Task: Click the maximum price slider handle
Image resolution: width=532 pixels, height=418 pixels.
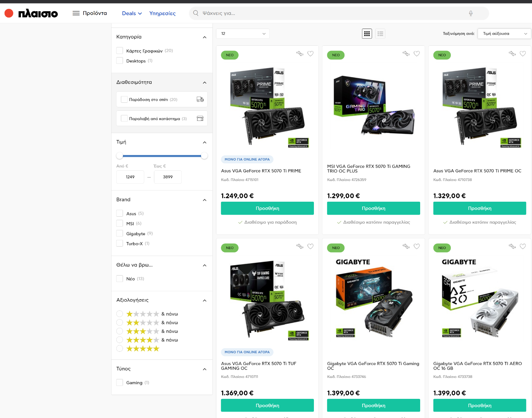Action: (205, 156)
